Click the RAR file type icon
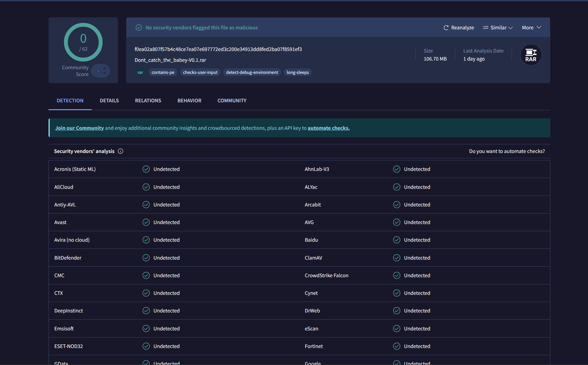 coord(531,55)
